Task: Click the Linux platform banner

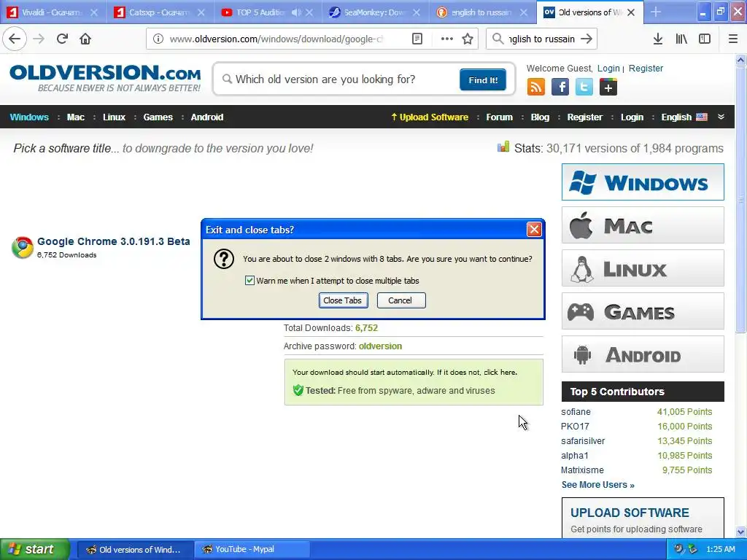Action: click(x=643, y=268)
